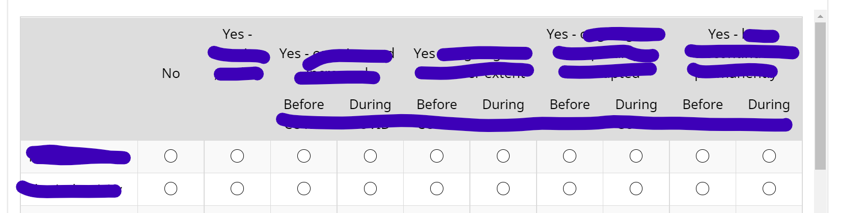This screenshot has width=868, height=213.
Task: Select first row's radio under the last 'Before'
Action: (x=703, y=156)
